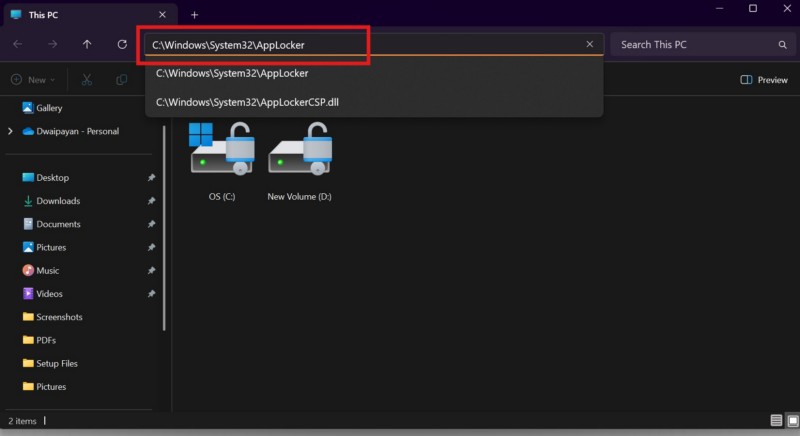Open a new tab with plus
Image resolution: width=800 pixels, height=436 pixels.
[x=194, y=15]
